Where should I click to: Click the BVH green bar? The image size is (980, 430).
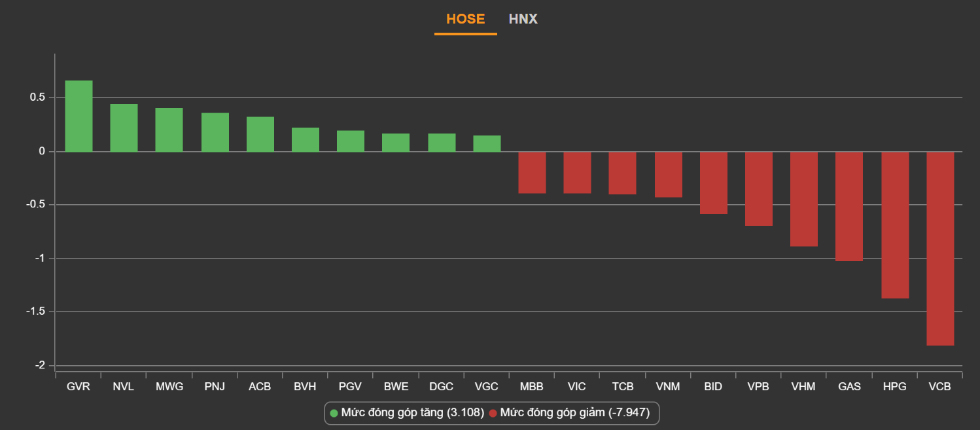306,139
